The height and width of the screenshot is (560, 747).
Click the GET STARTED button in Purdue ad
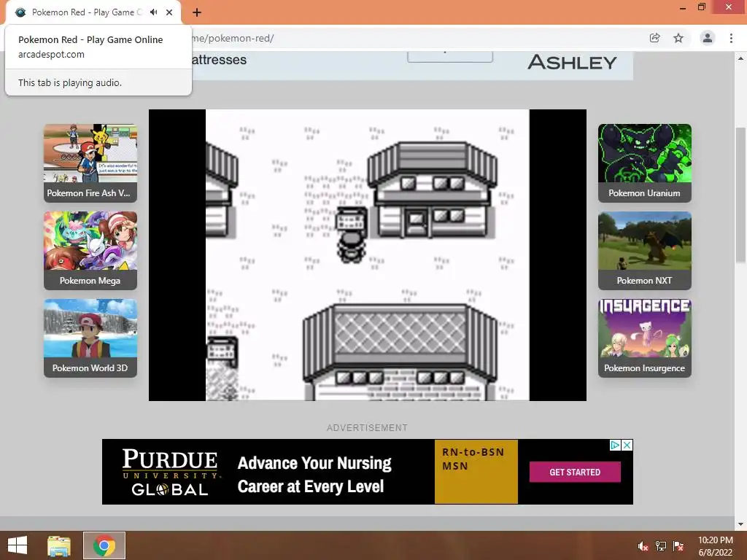(575, 472)
